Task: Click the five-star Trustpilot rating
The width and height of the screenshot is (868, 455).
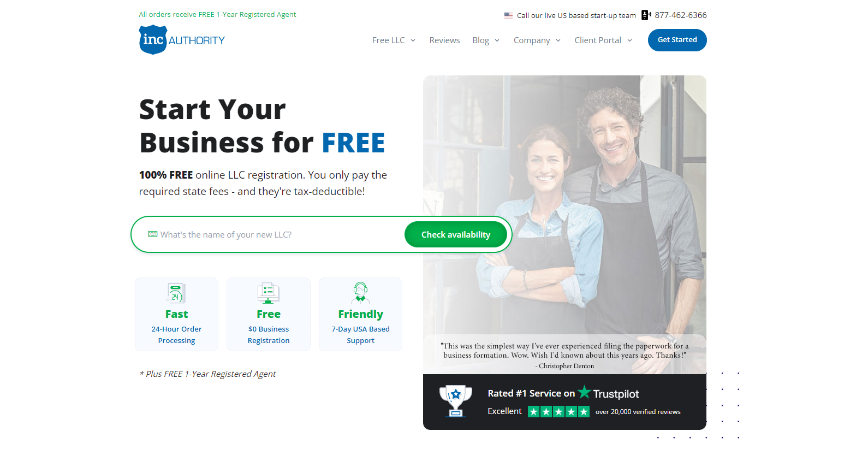Action: coord(558,412)
